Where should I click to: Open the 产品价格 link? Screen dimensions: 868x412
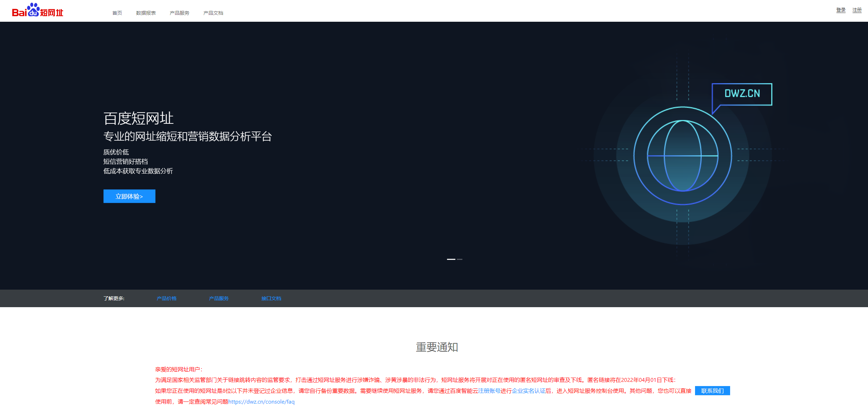pyautogui.click(x=167, y=298)
